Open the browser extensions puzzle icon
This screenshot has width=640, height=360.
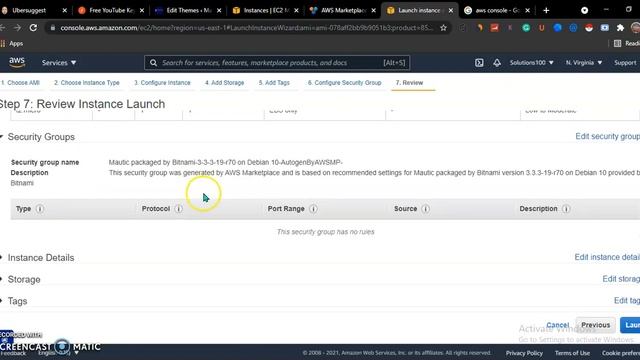(620, 28)
